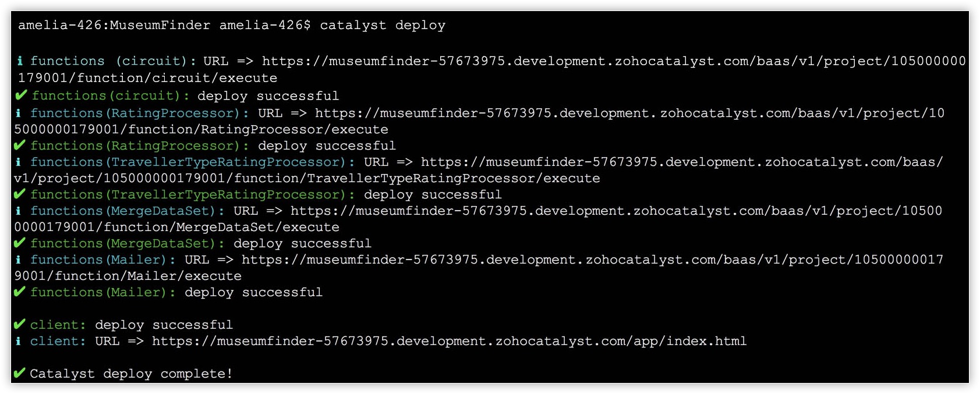Screen dimensions: 980x394
Task: Click checkmark beside MergeDataSet deploy successful
Action: pyautogui.click(x=20, y=243)
